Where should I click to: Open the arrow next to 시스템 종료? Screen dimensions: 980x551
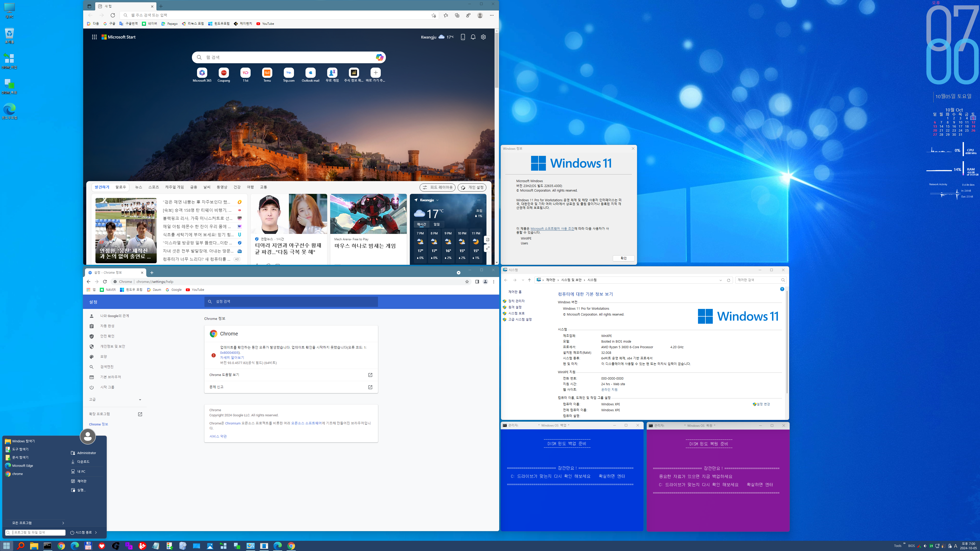(96, 532)
